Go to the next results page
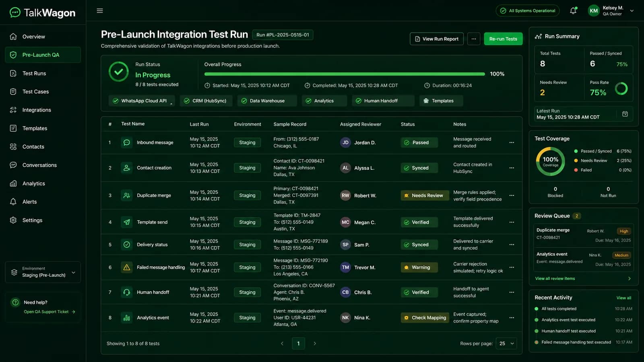 pos(315,343)
